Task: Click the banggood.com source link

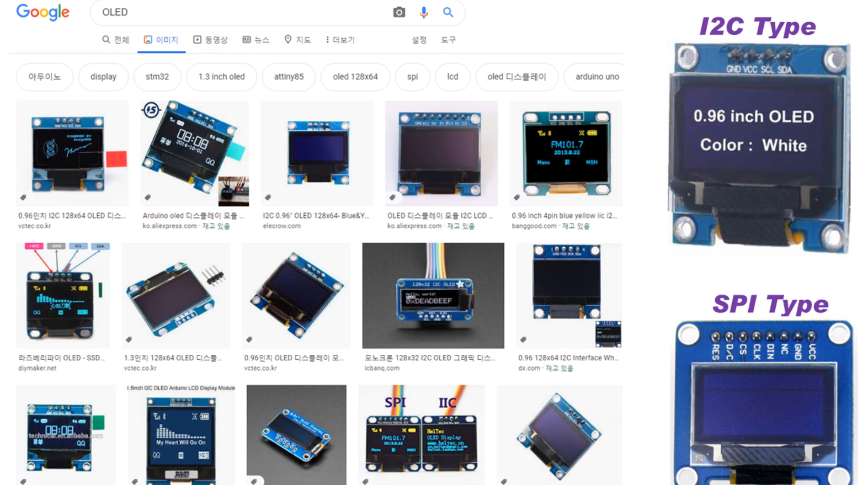Action: click(x=534, y=226)
